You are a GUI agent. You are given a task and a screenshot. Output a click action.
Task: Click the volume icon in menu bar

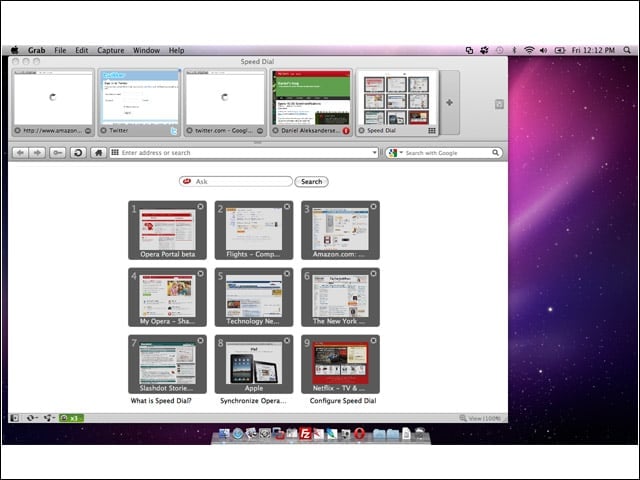[x=543, y=50]
